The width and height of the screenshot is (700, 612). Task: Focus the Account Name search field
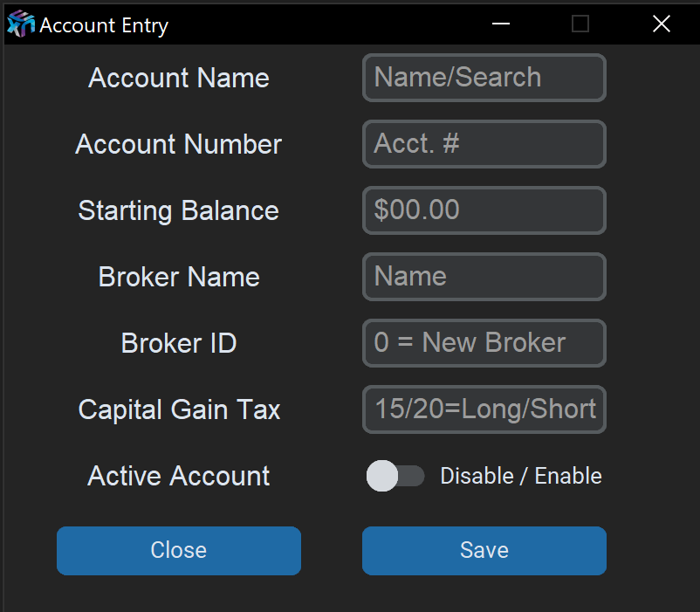pos(484,78)
